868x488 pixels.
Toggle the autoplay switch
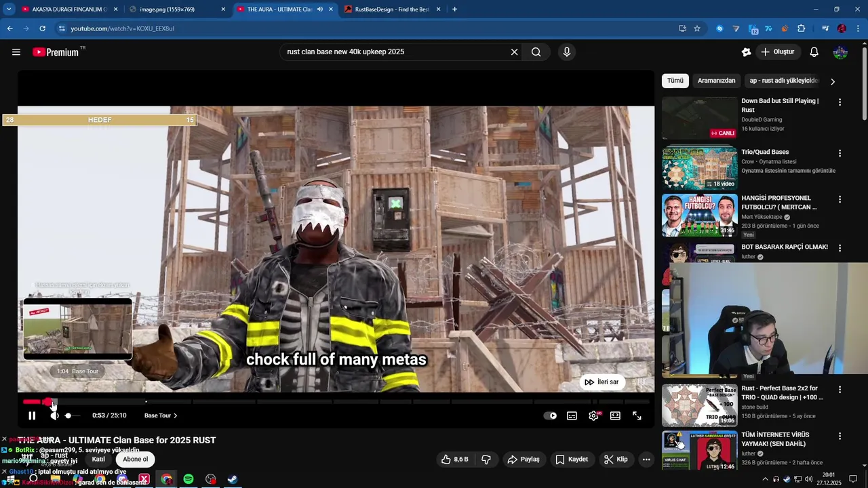(x=550, y=415)
